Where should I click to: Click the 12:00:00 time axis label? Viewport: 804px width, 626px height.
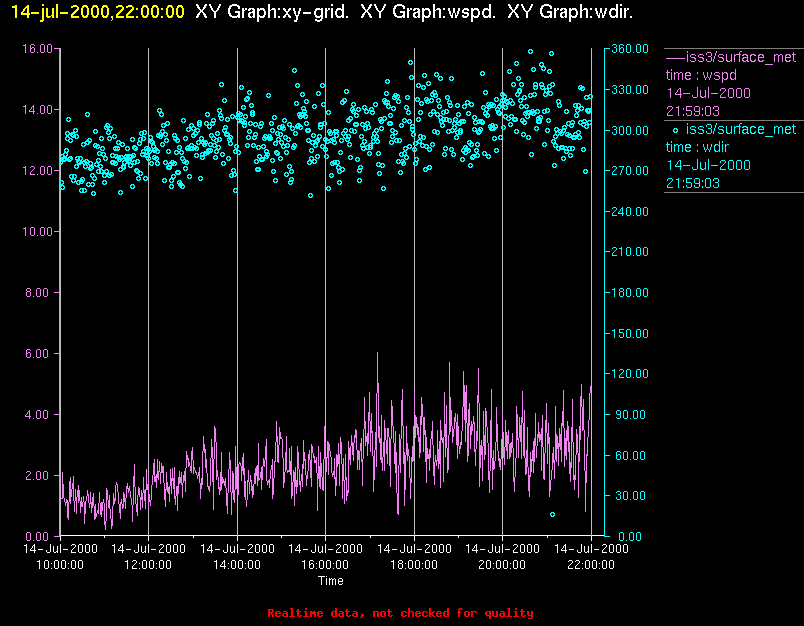[x=148, y=565]
